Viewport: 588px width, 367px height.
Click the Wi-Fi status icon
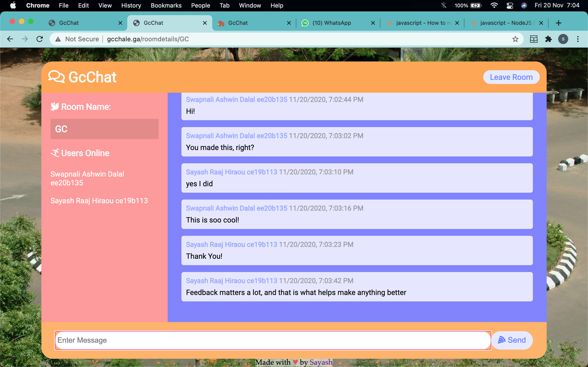pyautogui.click(x=494, y=5)
